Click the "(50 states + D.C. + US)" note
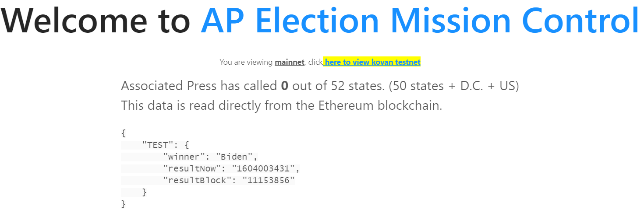The height and width of the screenshot is (213, 644). [x=454, y=86]
